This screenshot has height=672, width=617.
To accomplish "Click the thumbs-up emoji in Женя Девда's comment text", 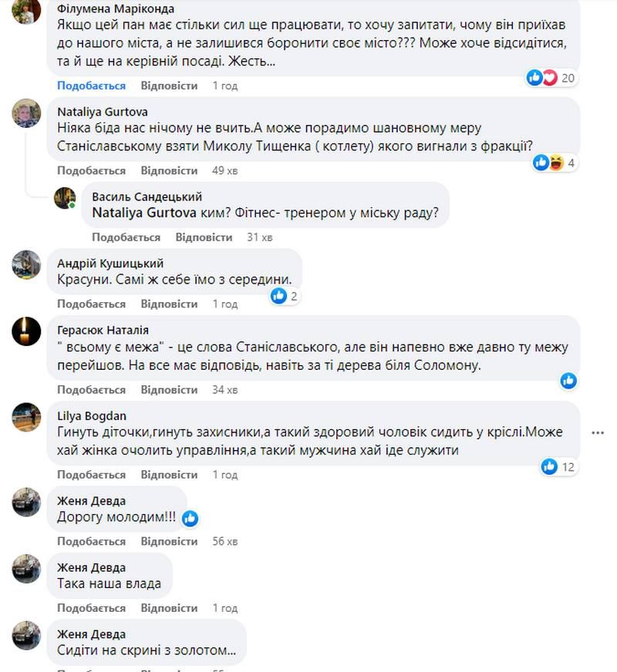I will (189, 519).
